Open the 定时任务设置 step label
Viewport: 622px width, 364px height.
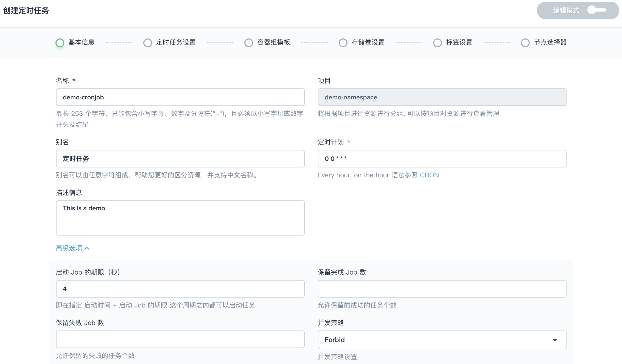176,42
